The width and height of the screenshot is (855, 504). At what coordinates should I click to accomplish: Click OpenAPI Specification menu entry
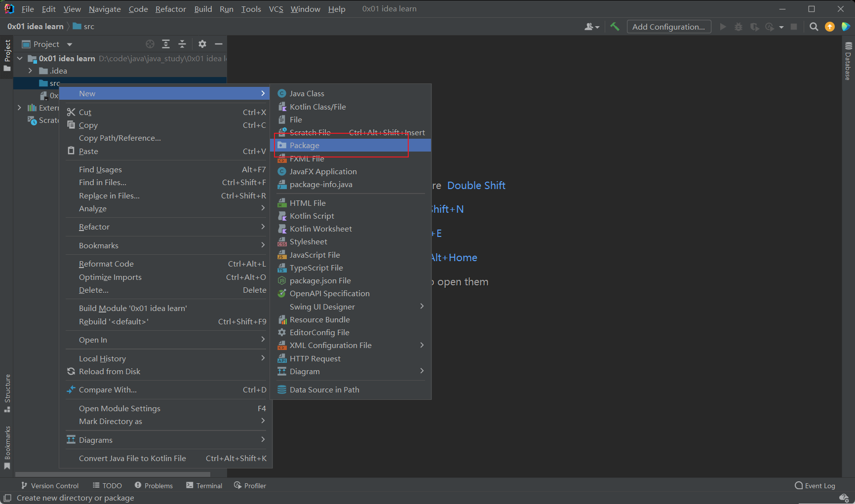coord(350,293)
